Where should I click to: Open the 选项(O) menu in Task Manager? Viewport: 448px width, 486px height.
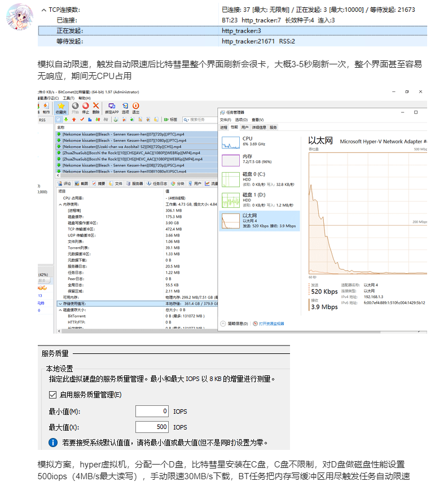pos(241,120)
